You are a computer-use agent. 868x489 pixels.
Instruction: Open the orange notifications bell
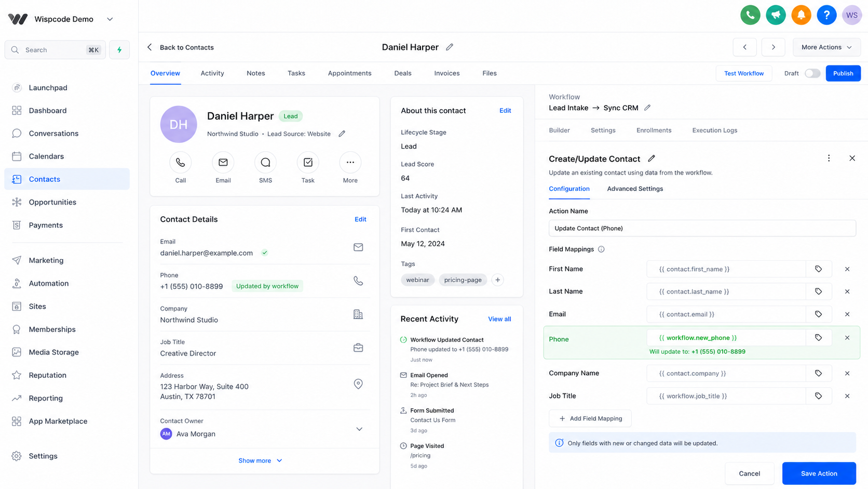pyautogui.click(x=801, y=15)
